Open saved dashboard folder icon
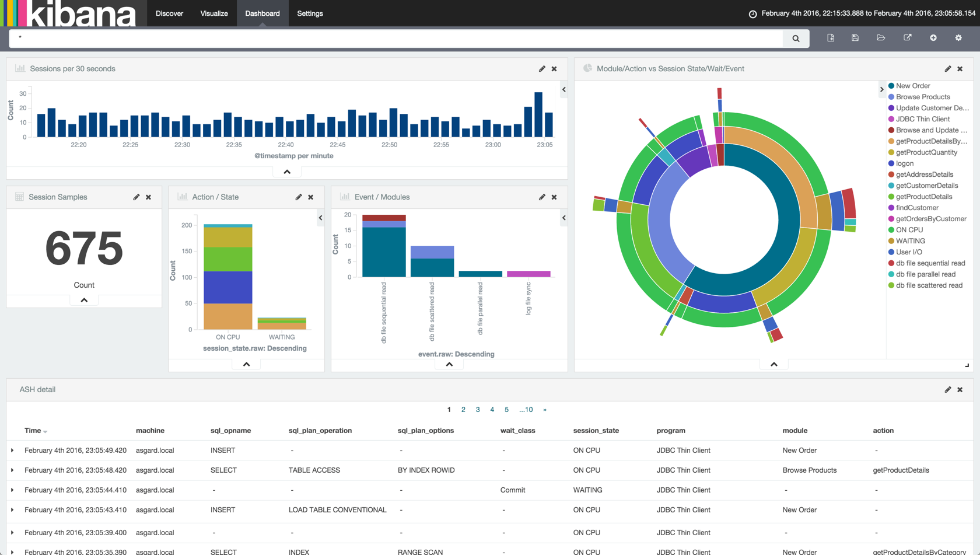The width and height of the screenshot is (980, 555). (x=881, y=38)
